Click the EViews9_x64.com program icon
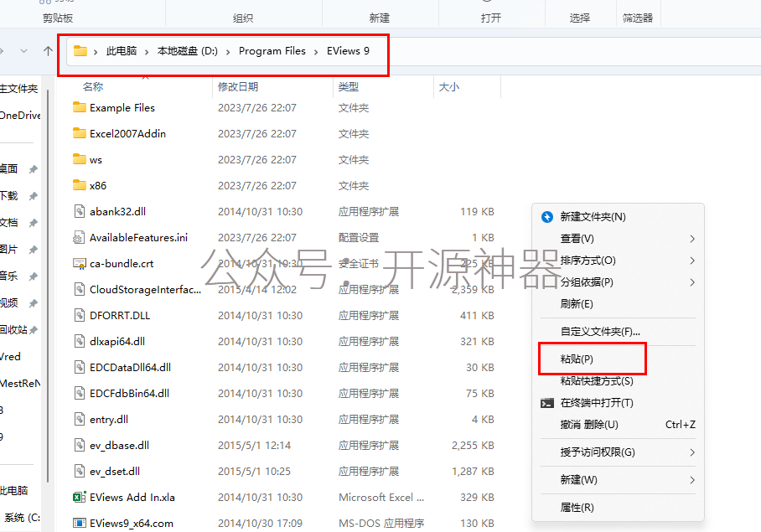Viewport: 761px width, 532px height. tap(79, 523)
